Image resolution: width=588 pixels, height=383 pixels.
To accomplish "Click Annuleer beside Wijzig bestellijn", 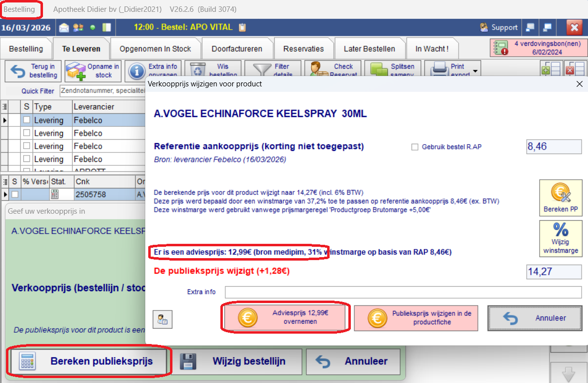I will point(353,362).
